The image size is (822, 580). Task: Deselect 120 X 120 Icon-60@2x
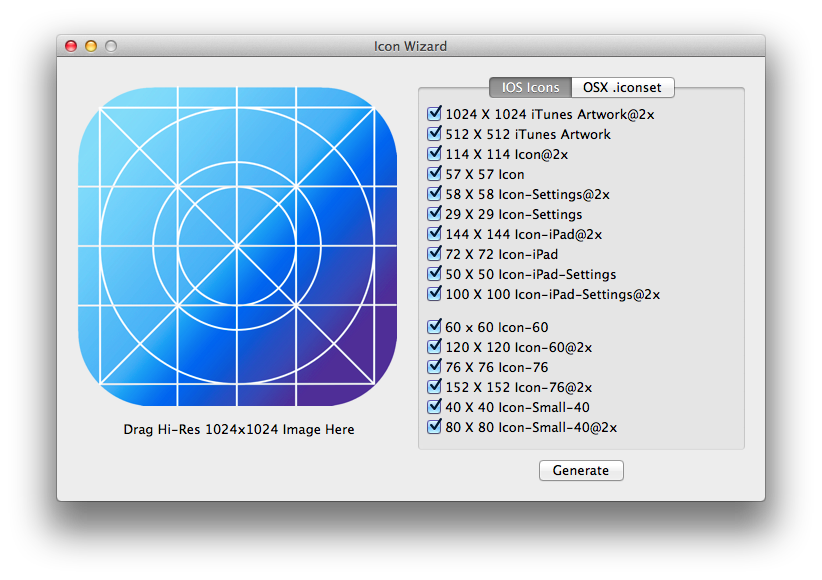click(x=434, y=347)
